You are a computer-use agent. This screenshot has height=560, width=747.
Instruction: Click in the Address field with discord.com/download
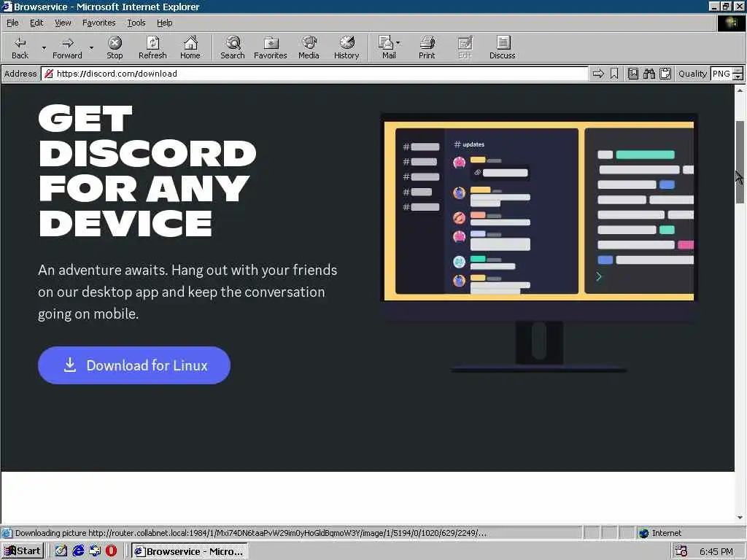[314, 74]
